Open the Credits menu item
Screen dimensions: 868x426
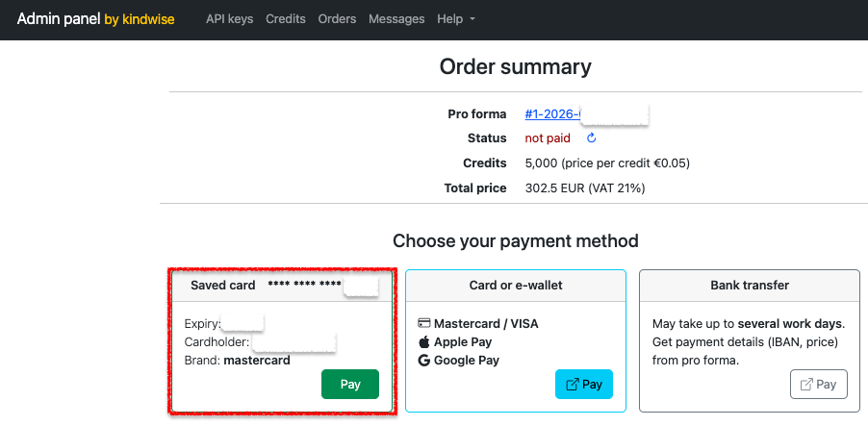click(x=286, y=19)
